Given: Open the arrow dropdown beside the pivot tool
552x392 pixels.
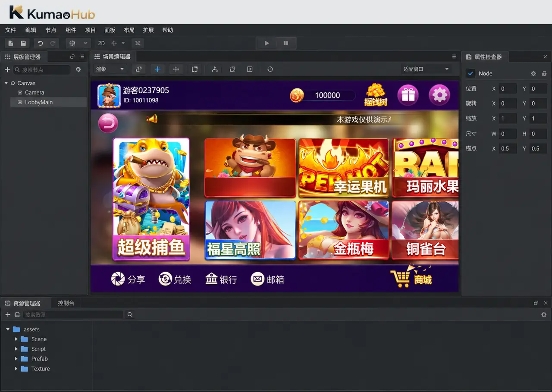Looking at the screenshot, I should tap(85, 43).
